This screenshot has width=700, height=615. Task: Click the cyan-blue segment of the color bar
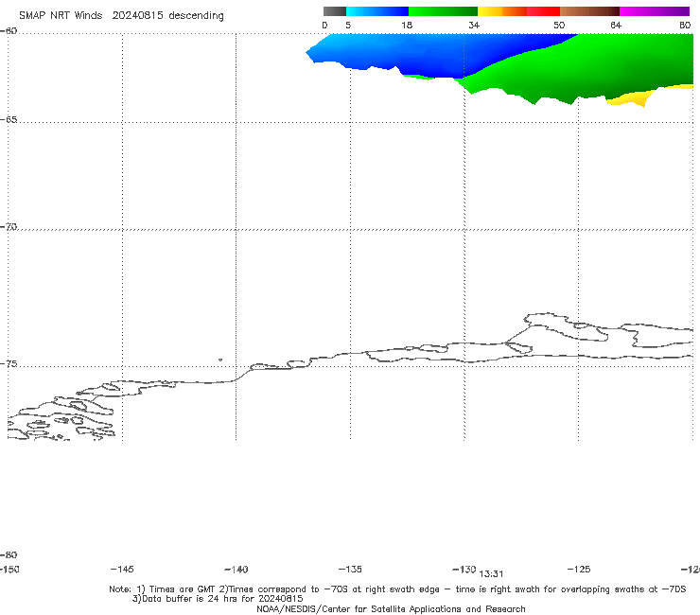click(x=377, y=11)
